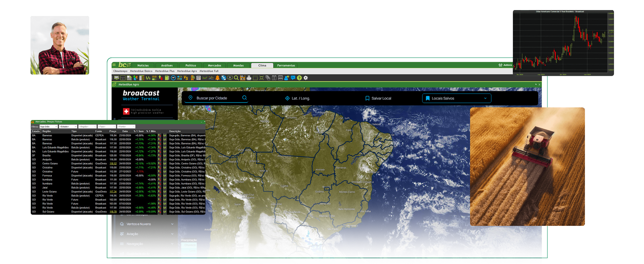The height and width of the screenshot is (264, 644).
Task: Open the Moedas tab
Action: tap(239, 65)
